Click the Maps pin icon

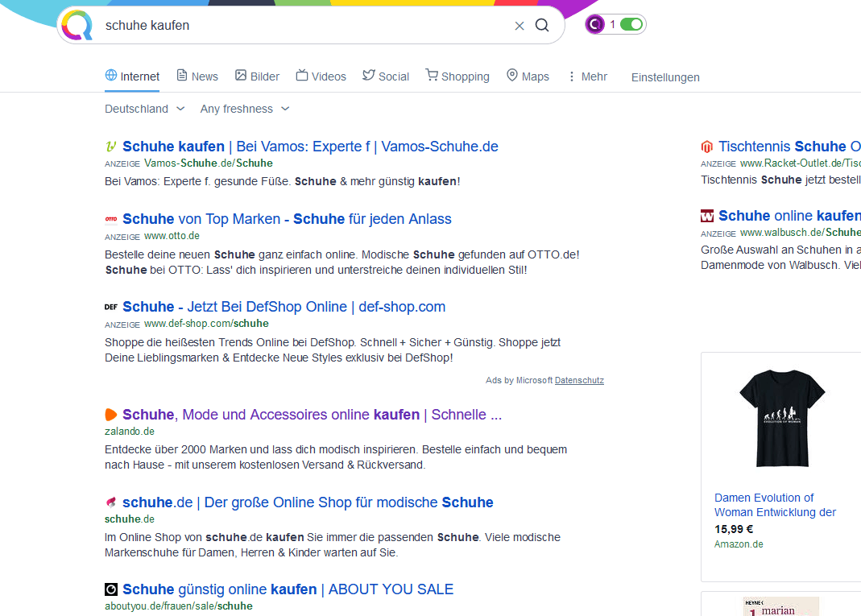click(511, 75)
